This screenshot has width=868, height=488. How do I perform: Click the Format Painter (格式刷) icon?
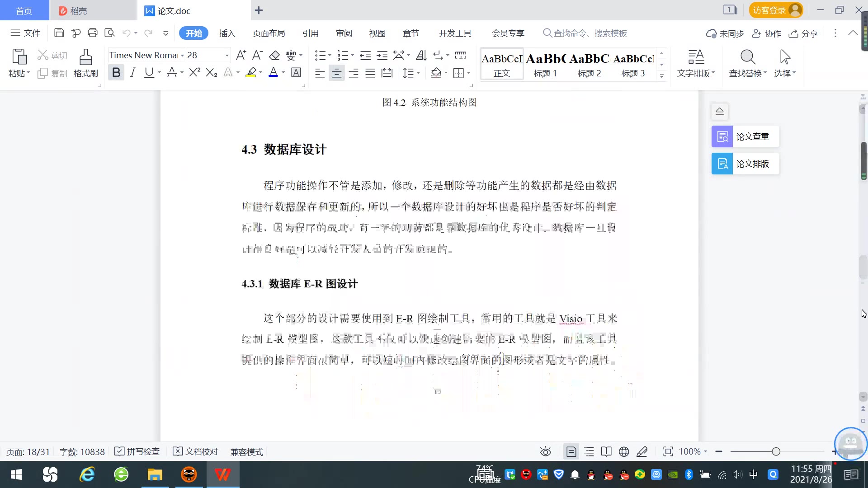pyautogui.click(x=85, y=58)
